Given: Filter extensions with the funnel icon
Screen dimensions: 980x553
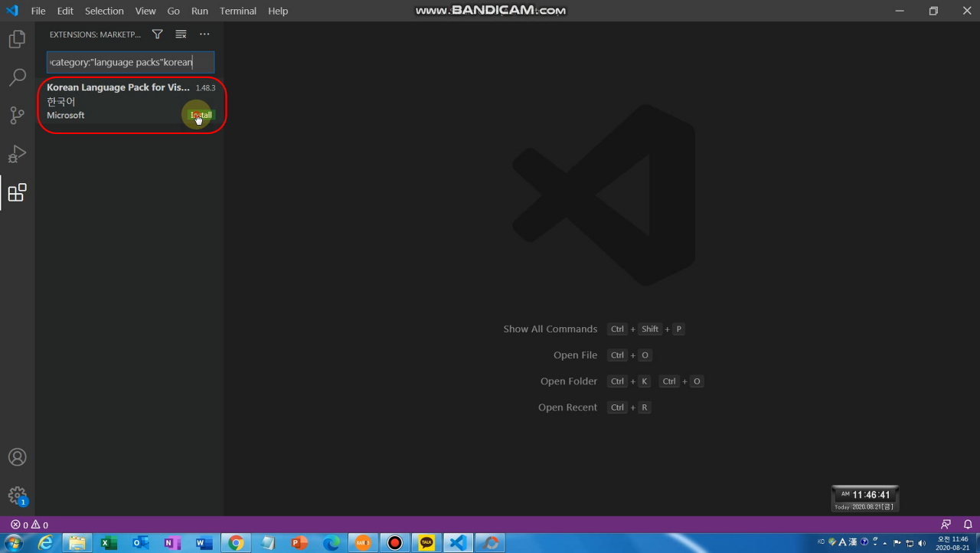Looking at the screenshot, I should click(158, 34).
